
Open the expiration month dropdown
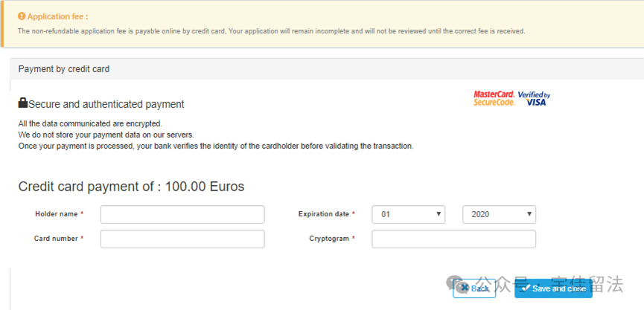point(408,214)
